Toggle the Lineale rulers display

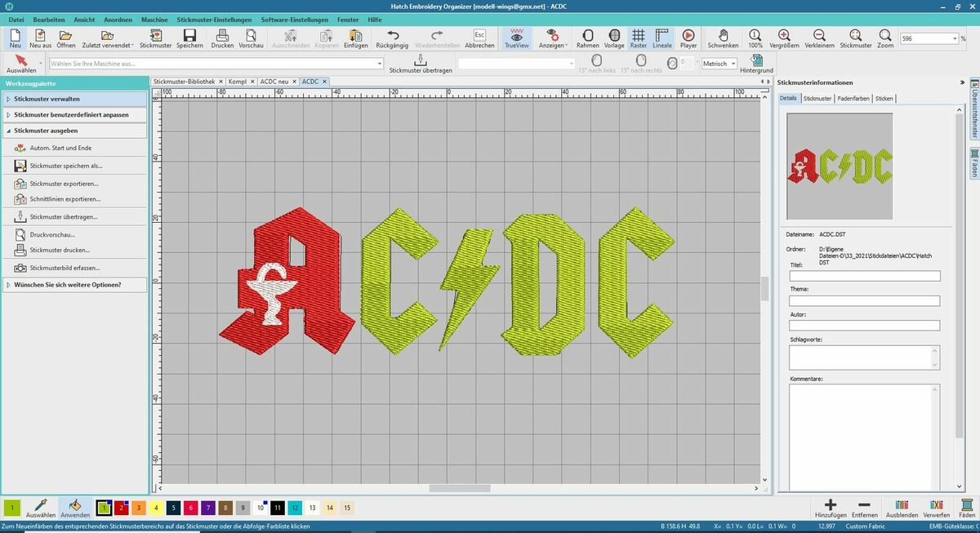662,38
